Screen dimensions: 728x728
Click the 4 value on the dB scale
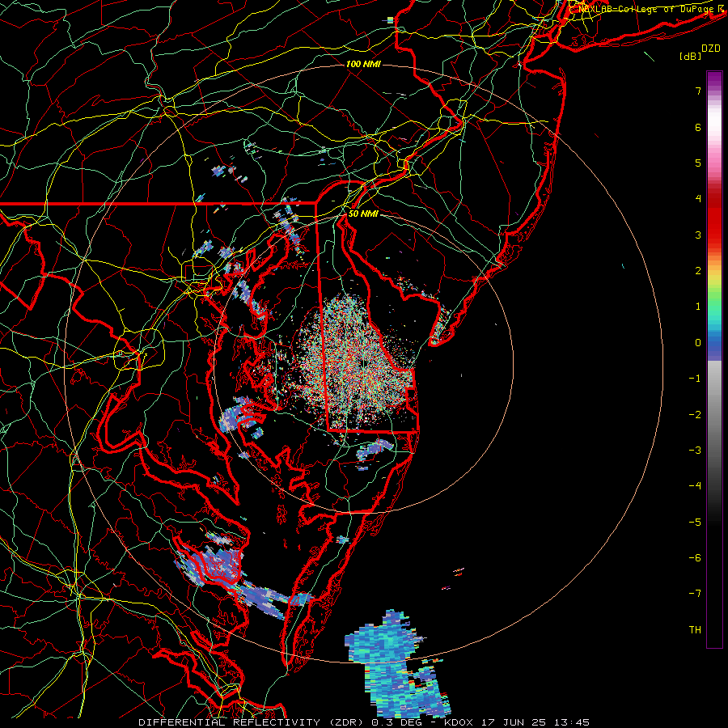(698, 199)
